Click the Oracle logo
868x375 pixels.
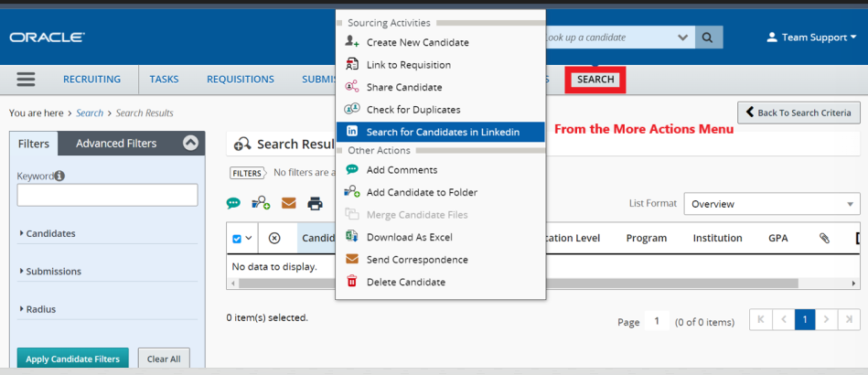click(x=47, y=37)
